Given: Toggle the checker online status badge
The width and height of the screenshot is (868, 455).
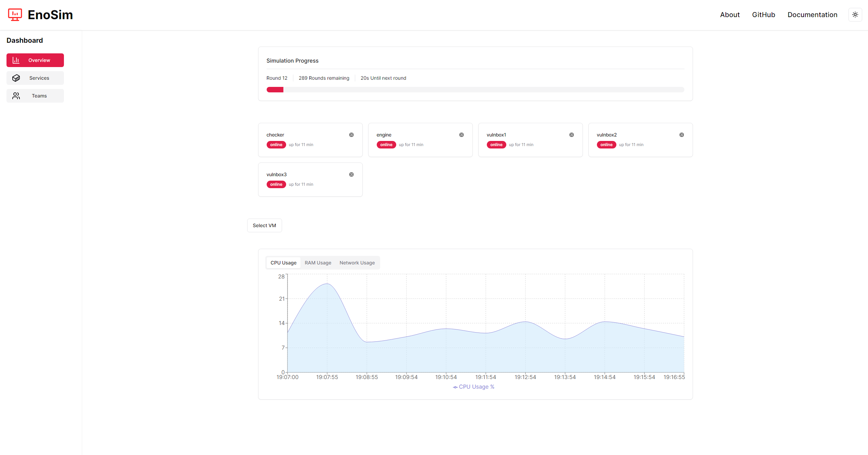Looking at the screenshot, I should (x=276, y=144).
